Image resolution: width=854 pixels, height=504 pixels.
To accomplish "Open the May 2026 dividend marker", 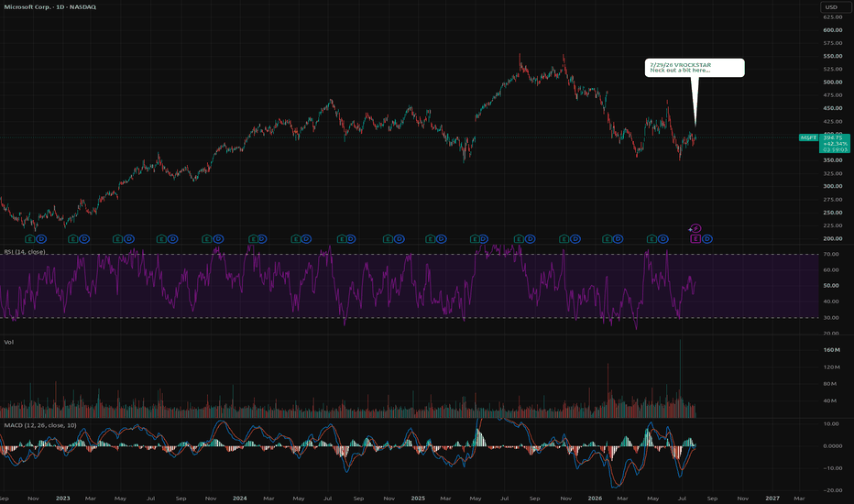I will click(x=662, y=238).
